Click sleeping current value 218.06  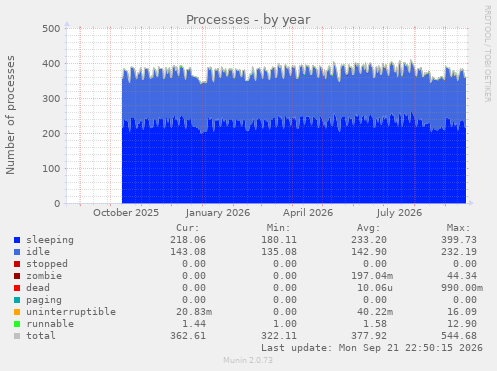[x=188, y=240]
